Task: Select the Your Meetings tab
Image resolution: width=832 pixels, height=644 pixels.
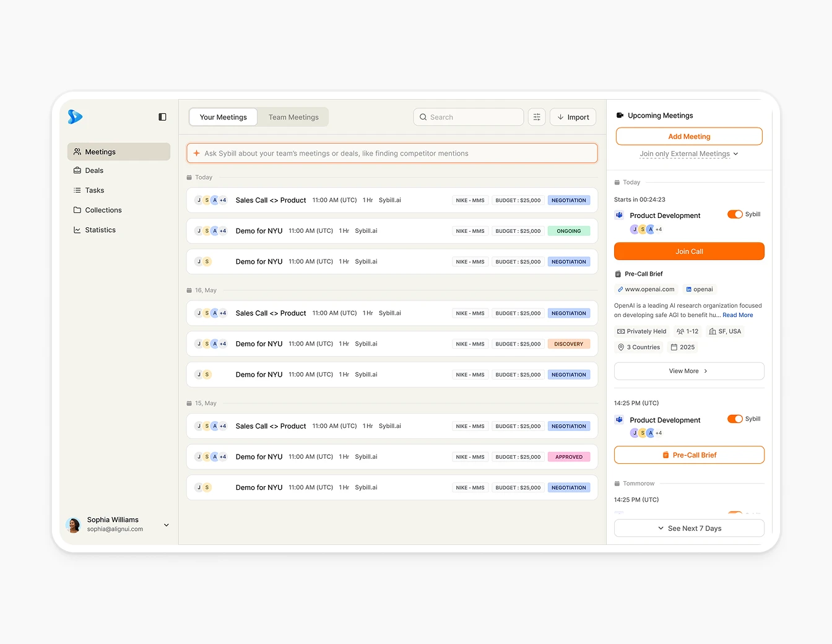Action: pyautogui.click(x=223, y=116)
